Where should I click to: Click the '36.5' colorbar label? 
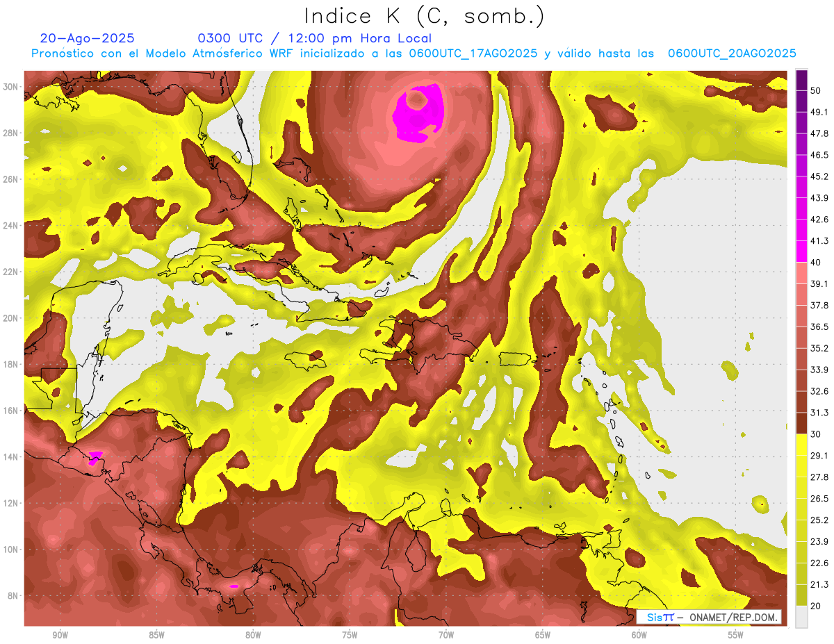tap(819, 327)
